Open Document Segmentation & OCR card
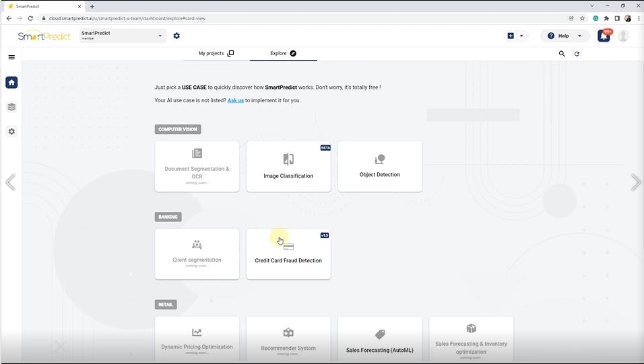The image size is (644, 364). click(197, 166)
